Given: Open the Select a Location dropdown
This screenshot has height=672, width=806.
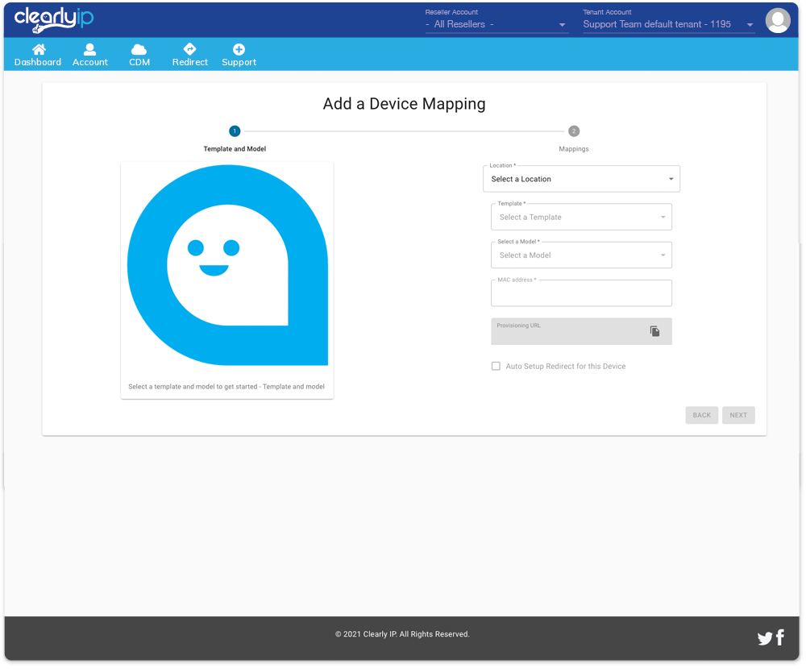Looking at the screenshot, I should coord(581,179).
